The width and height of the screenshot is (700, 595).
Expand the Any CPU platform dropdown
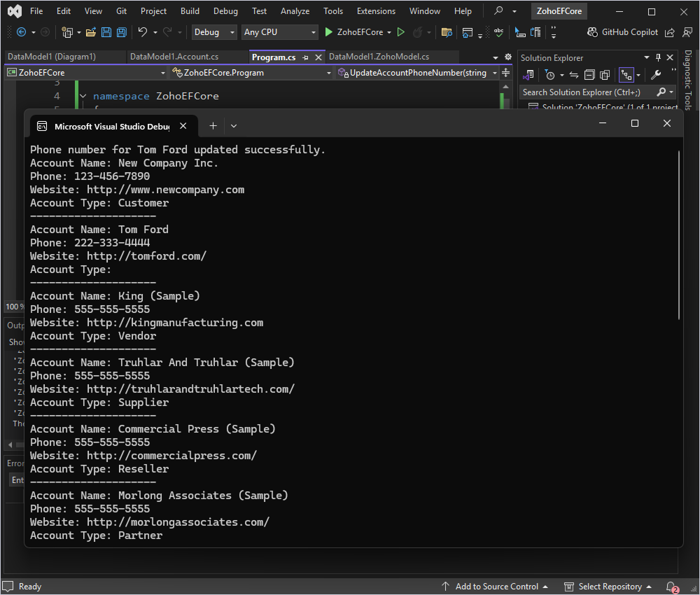pos(279,32)
